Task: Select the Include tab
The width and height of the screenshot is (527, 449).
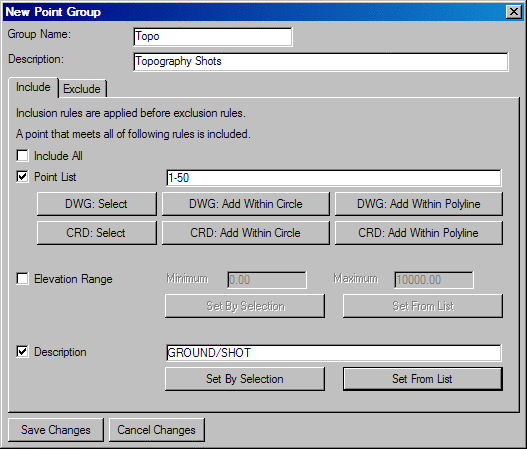Action: [33, 87]
